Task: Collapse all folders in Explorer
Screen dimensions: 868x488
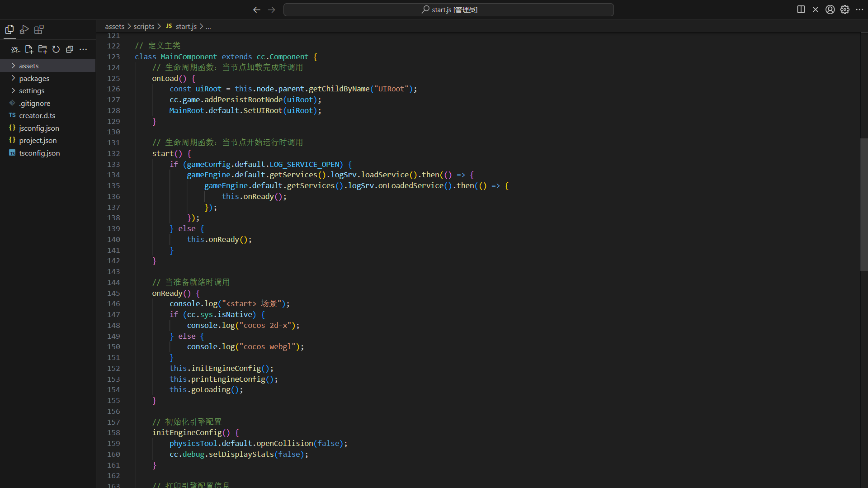Action: coord(70,49)
